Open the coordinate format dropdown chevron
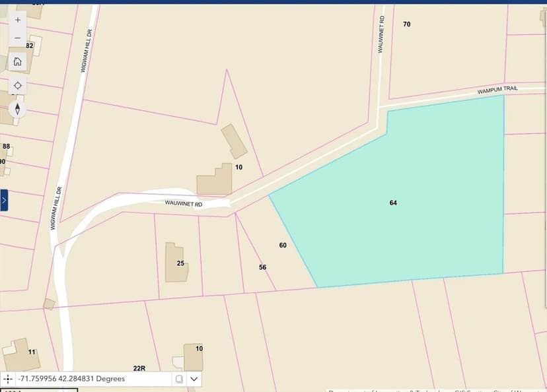547x392 pixels. [x=194, y=379]
